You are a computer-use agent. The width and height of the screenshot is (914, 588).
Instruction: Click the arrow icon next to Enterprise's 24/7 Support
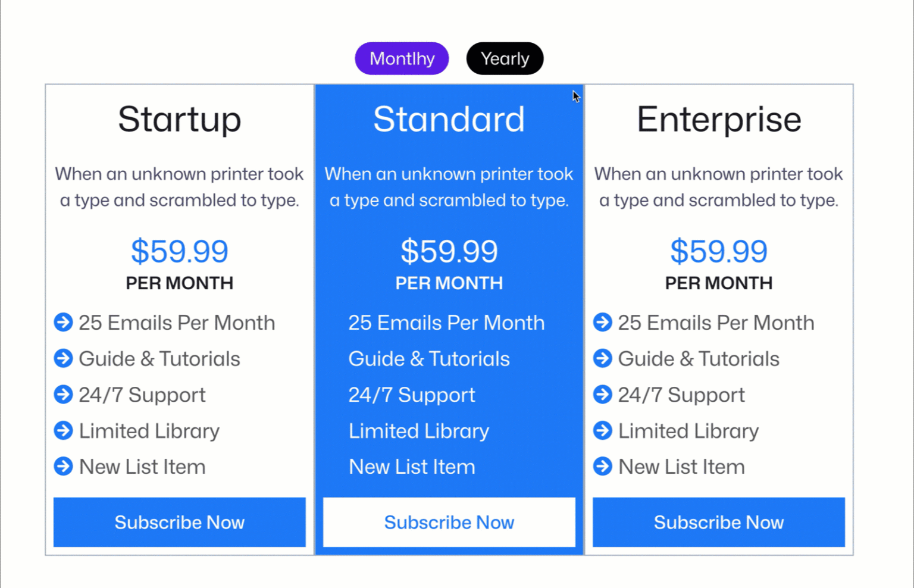click(602, 394)
